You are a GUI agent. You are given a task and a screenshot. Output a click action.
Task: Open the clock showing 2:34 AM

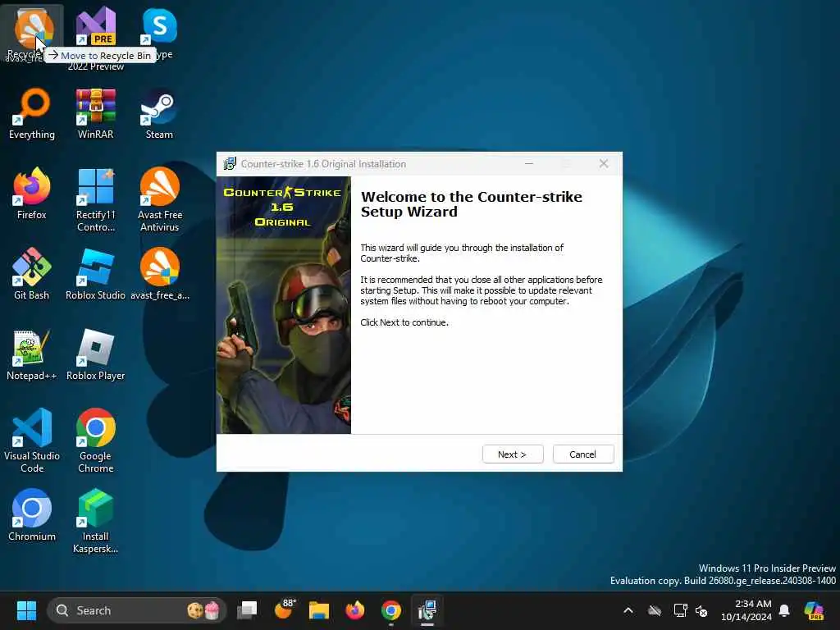(x=746, y=610)
